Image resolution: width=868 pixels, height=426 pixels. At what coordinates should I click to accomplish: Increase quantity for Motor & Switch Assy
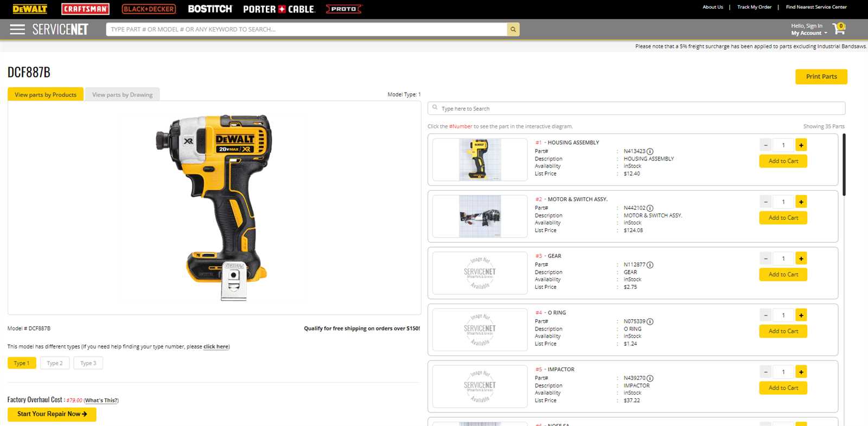(x=801, y=202)
